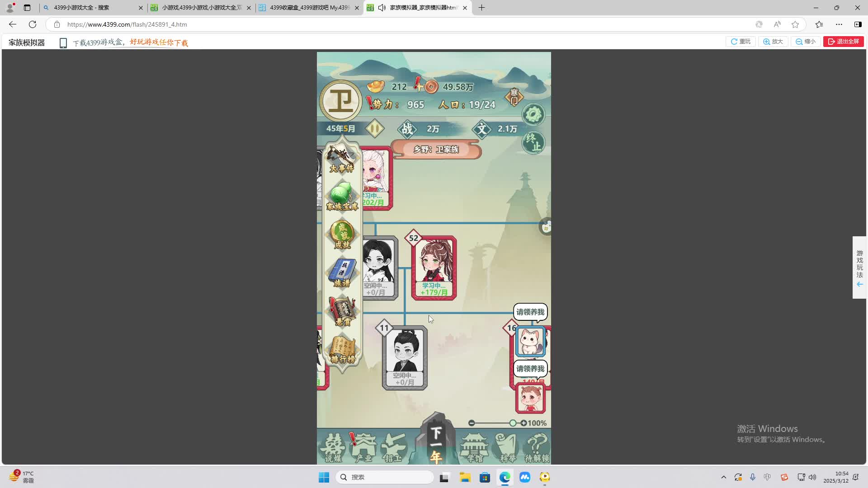Switch to the 4399收藏盒 browser tab

pyautogui.click(x=309, y=8)
